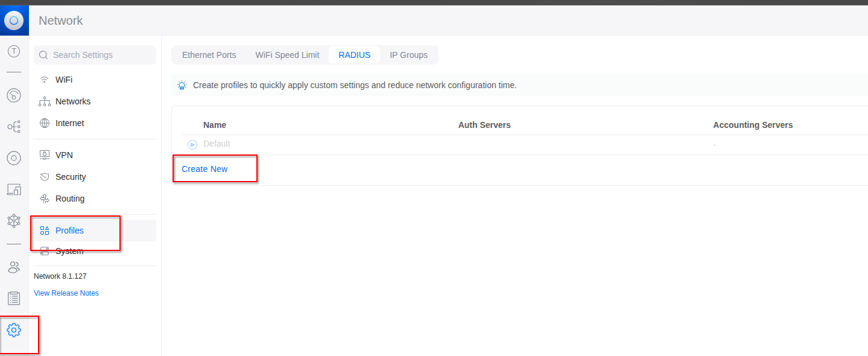Switch to the IP Groups tab
Screen dimensions: 868x356
tap(408, 55)
